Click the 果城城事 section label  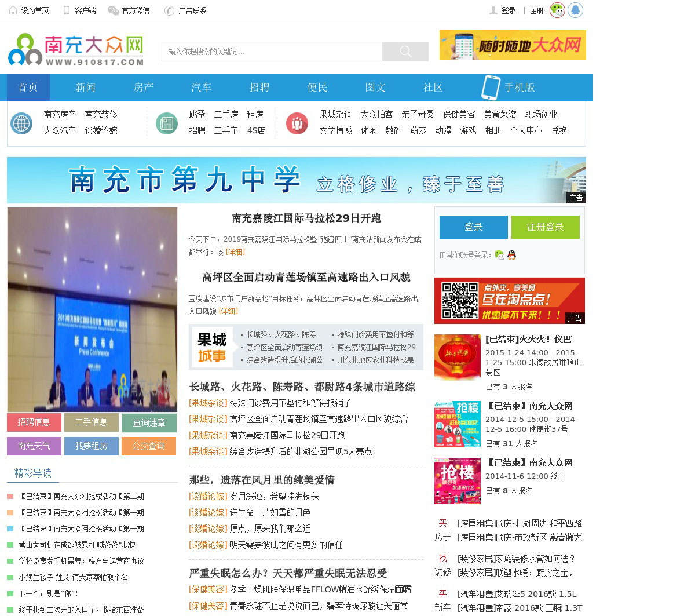pos(212,347)
